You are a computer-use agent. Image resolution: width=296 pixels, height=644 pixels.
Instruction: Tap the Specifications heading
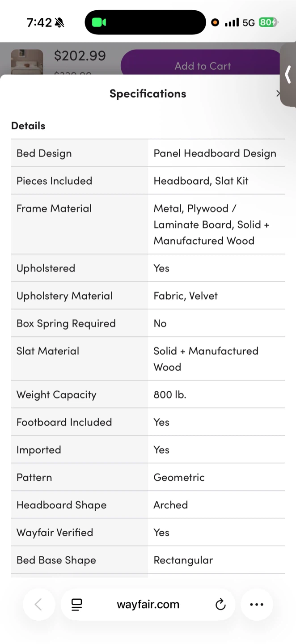tap(148, 93)
